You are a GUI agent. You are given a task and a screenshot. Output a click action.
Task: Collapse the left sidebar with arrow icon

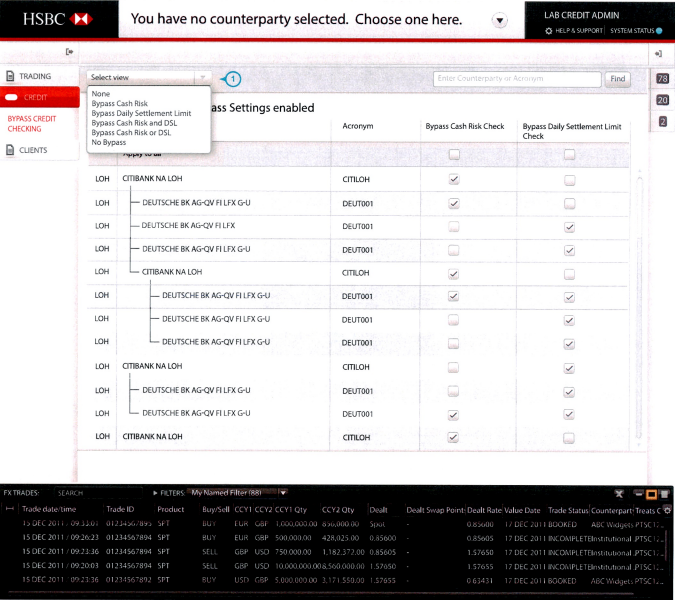pyautogui.click(x=70, y=52)
